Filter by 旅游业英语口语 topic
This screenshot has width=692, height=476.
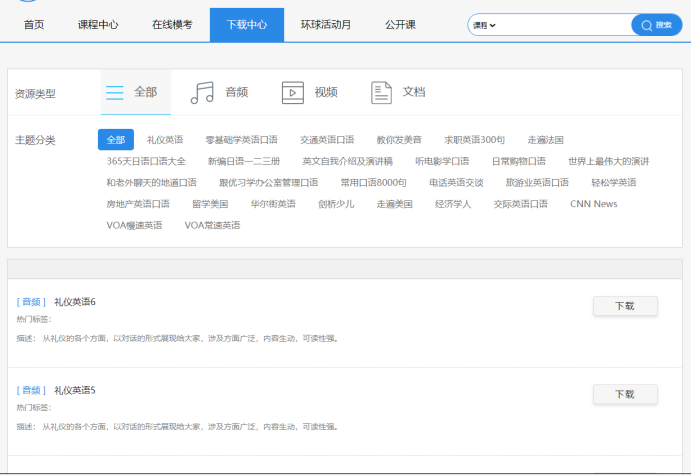(x=537, y=183)
